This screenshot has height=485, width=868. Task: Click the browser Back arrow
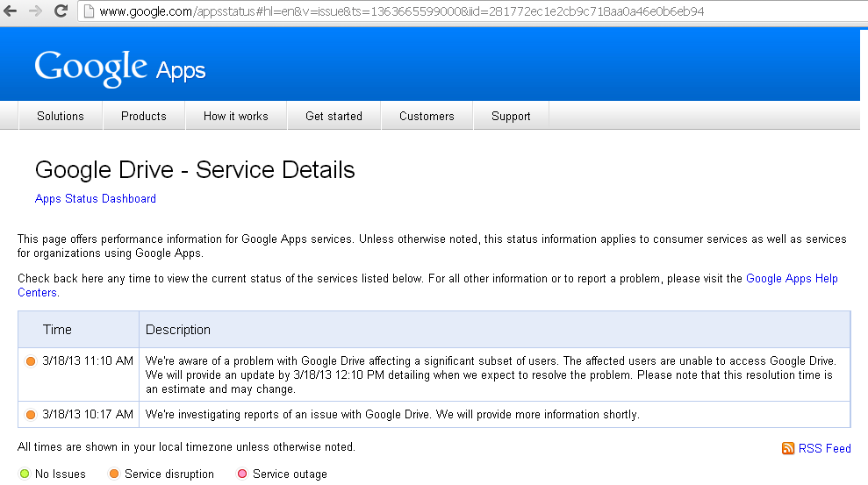click(x=10, y=11)
